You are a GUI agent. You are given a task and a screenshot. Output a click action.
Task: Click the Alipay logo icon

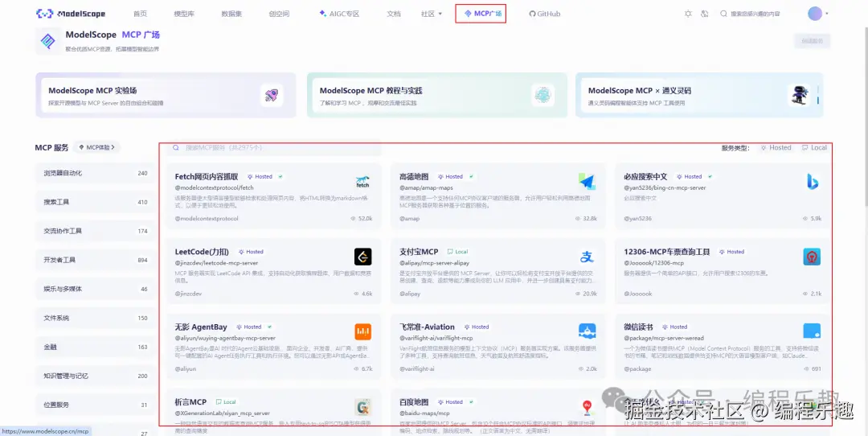click(x=587, y=257)
